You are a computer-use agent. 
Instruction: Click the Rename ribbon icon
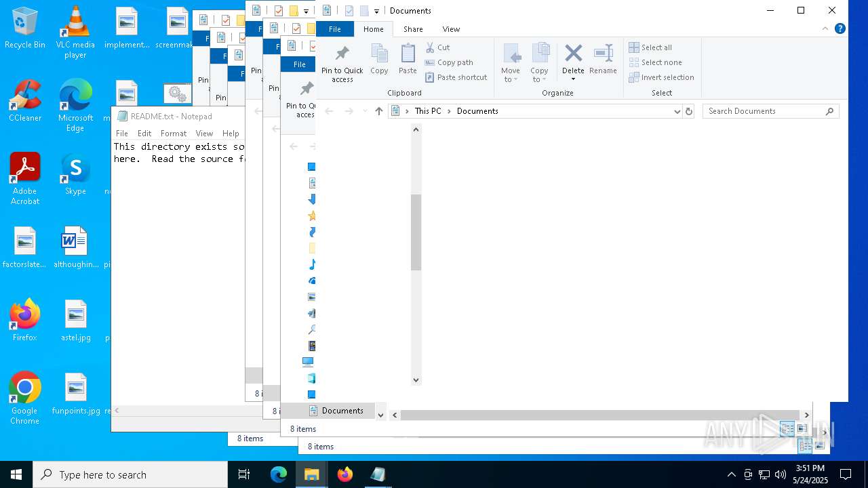(603, 59)
